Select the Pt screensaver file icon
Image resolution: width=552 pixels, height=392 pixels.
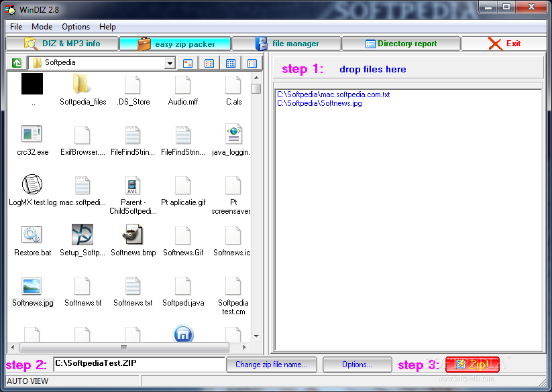click(233, 185)
